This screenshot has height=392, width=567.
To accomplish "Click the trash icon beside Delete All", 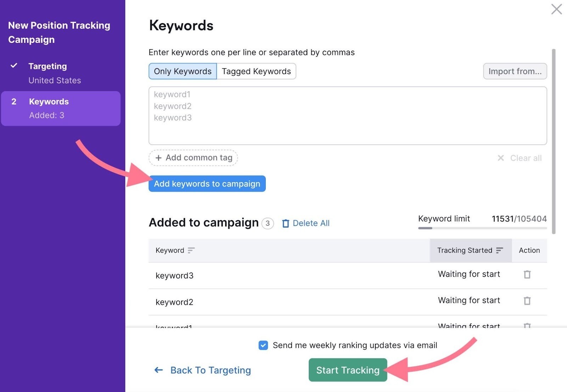I will (x=286, y=223).
